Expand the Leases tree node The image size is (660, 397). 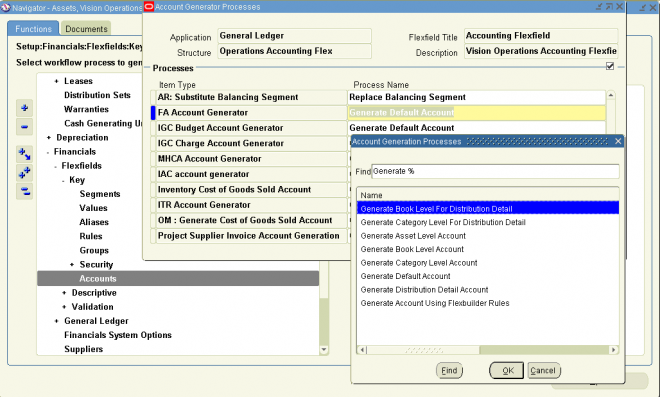click(56, 81)
